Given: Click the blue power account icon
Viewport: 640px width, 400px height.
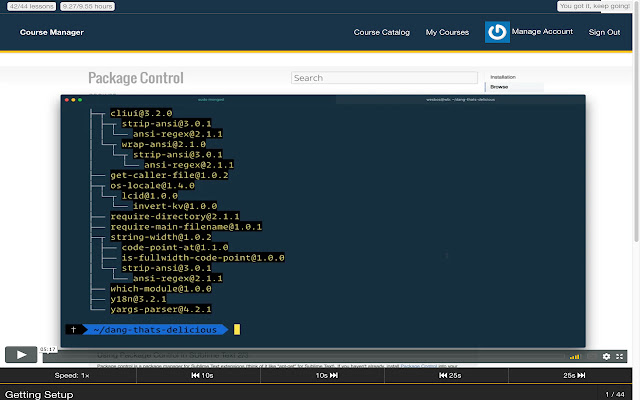Looking at the screenshot, I should tap(497, 32).
